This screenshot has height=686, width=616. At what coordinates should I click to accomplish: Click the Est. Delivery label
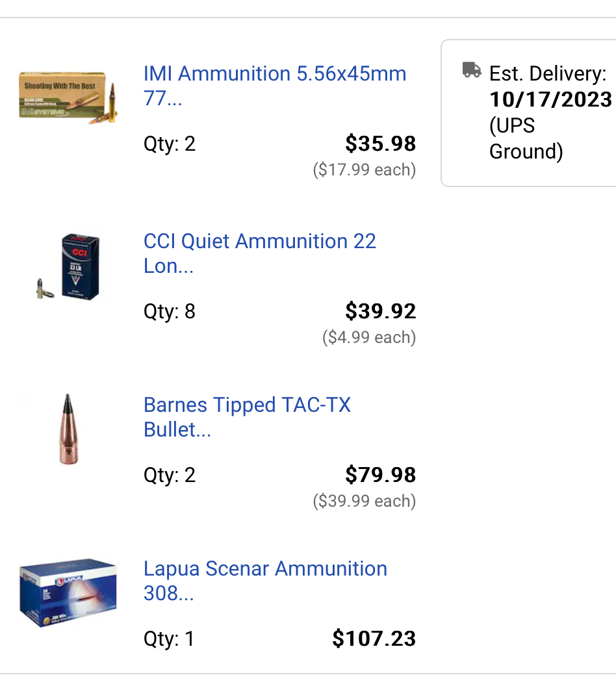[548, 73]
